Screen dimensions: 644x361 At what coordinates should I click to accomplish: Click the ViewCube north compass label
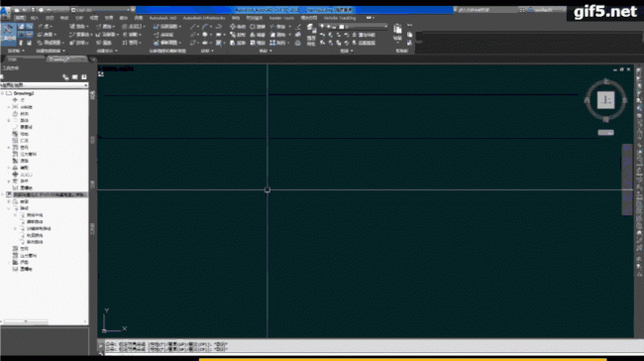point(605,81)
